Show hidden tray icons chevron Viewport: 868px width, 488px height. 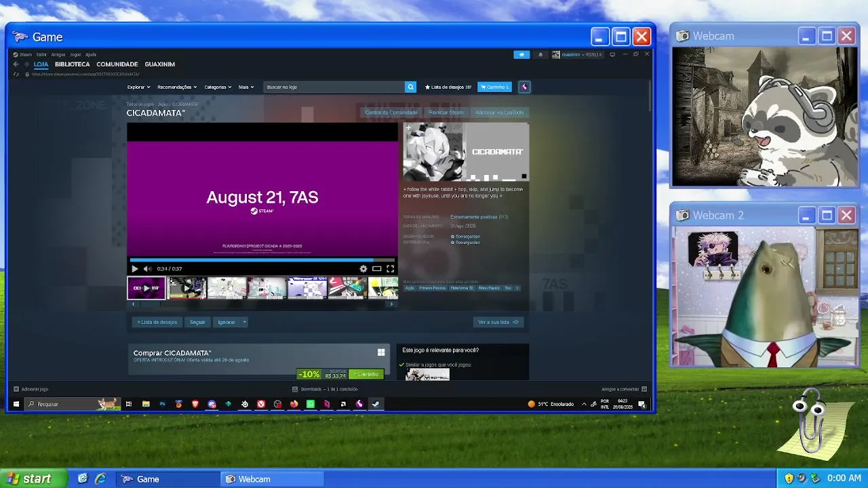tap(584, 404)
